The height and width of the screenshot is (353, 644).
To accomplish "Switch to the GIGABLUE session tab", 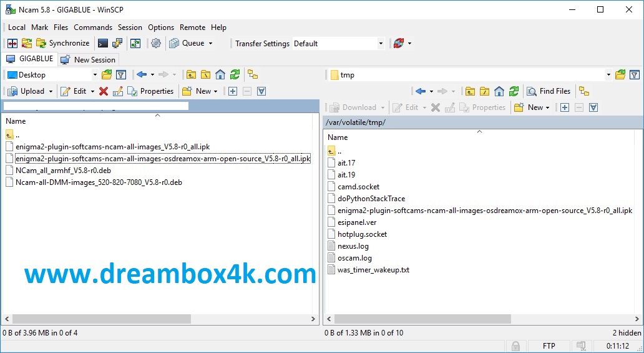I will pos(29,59).
